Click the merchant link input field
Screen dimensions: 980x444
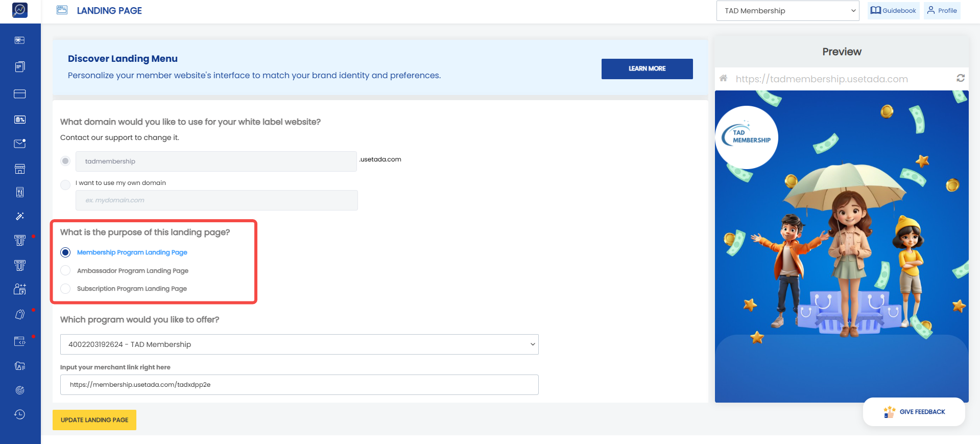pos(299,385)
